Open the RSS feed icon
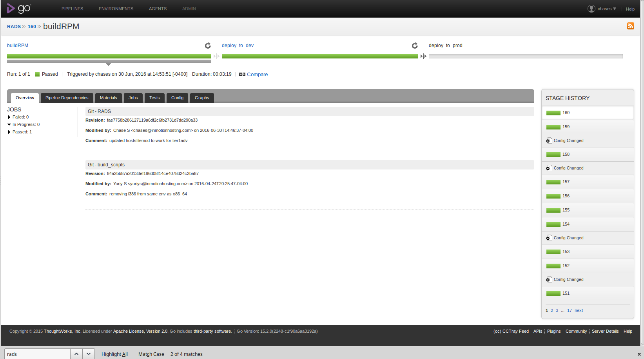Image resolution: width=644 pixels, height=359 pixels. pyautogui.click(x=630, y=26)
